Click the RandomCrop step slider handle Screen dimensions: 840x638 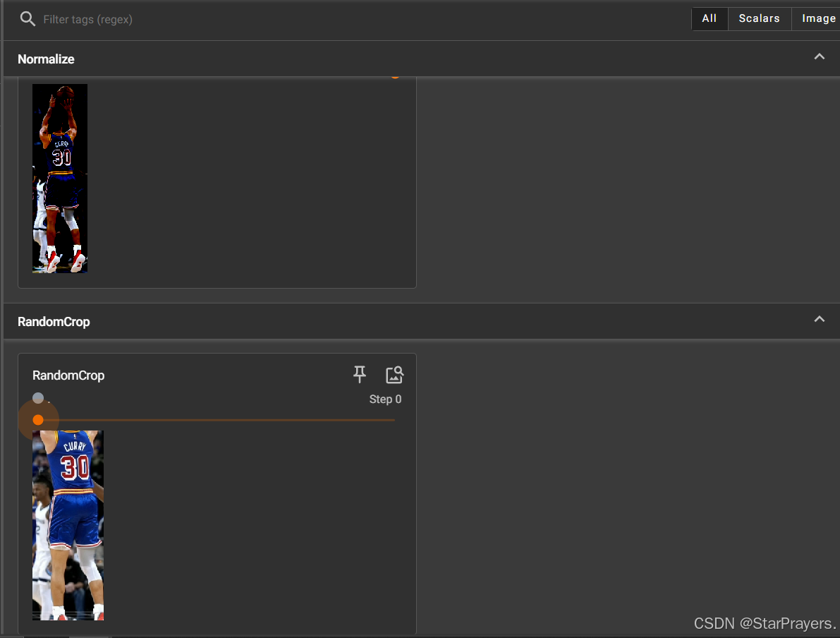(x=38, y=420)
